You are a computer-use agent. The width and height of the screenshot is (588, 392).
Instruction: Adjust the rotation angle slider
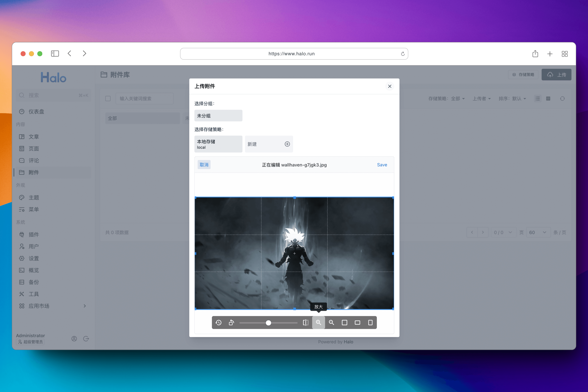(x=268, y=323)
